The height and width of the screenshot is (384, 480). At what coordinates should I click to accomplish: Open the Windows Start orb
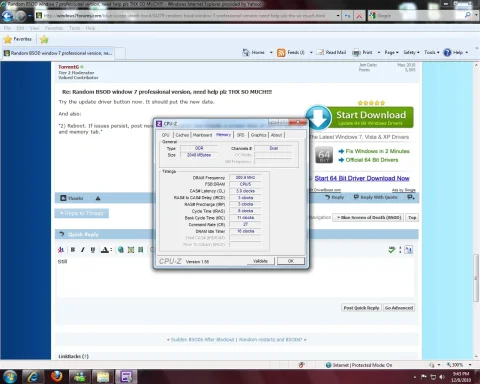pos(10,377)
